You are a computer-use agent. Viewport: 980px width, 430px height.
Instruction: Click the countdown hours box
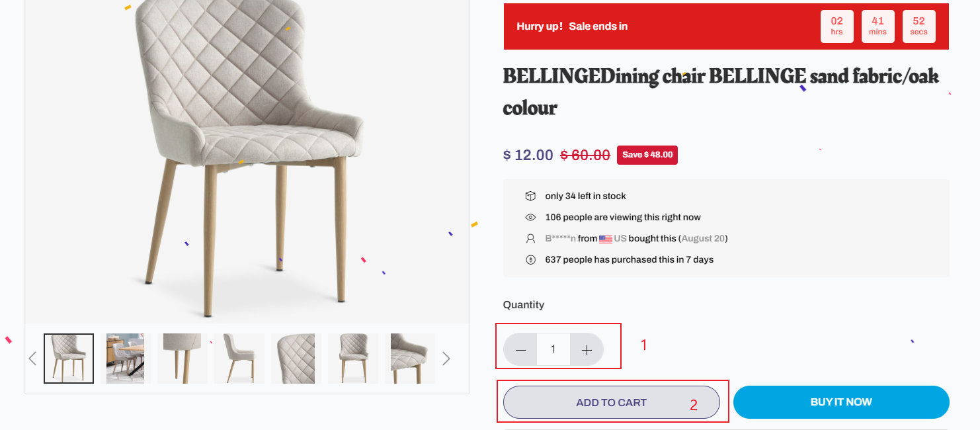point(837,26)
